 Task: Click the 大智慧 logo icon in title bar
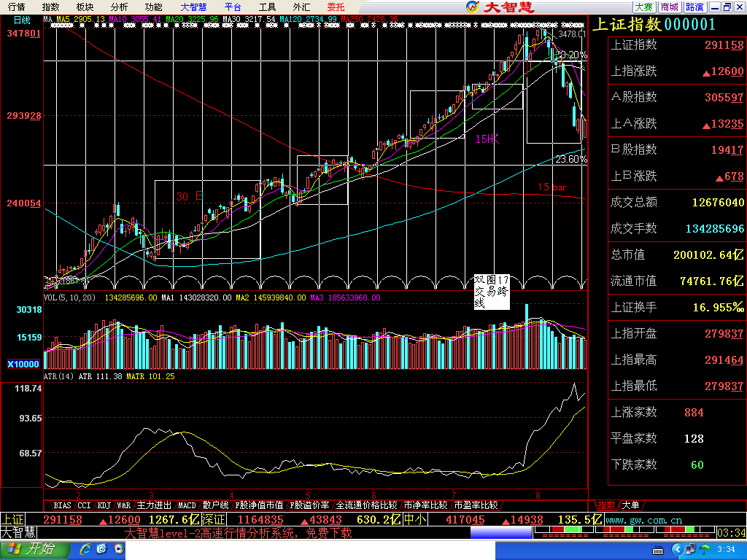pyautogui.click(x=472, y=7)
